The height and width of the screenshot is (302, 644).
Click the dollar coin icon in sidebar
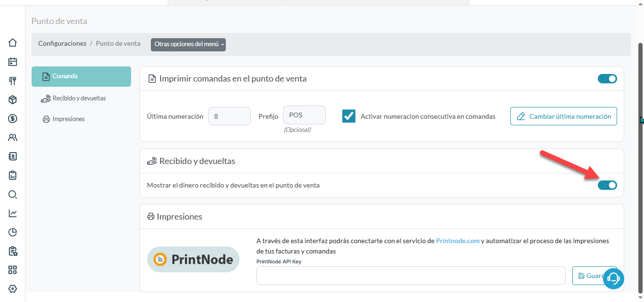[x=13, y=119]
